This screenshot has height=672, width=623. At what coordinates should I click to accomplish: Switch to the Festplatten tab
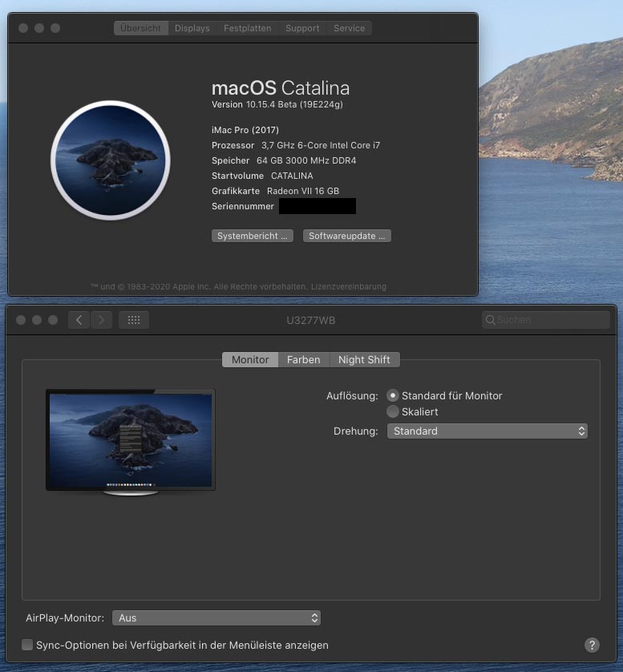247,28
